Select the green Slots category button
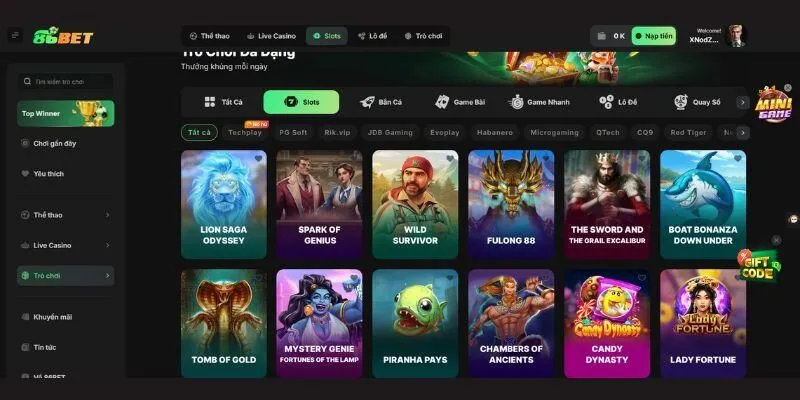 click(x=301, y=102)
